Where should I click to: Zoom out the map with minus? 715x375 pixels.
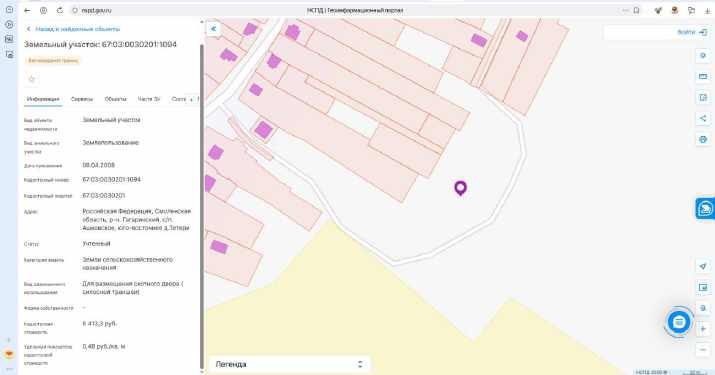click(x=703, y=350)
